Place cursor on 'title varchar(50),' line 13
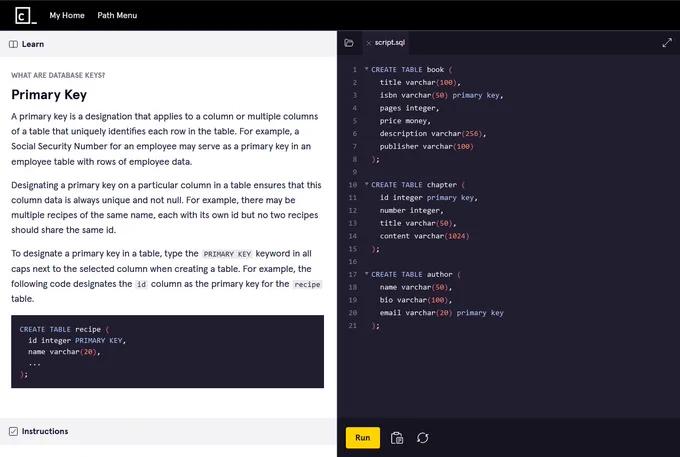The height and width of the screenshot is (457, 680). tap(418, 223)
